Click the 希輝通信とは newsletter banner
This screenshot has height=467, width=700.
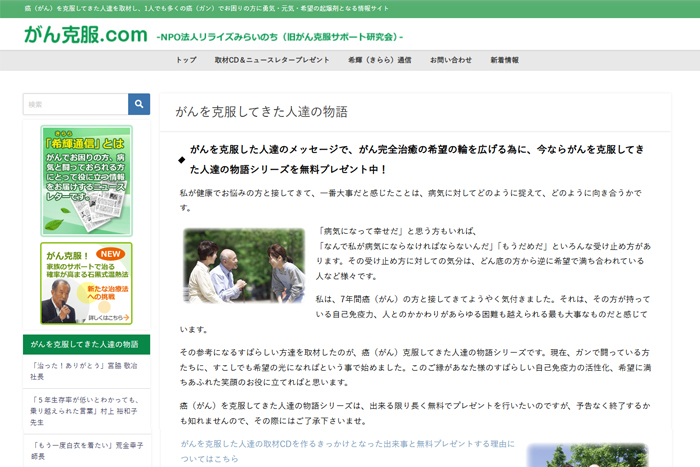[x=86, y=180]
